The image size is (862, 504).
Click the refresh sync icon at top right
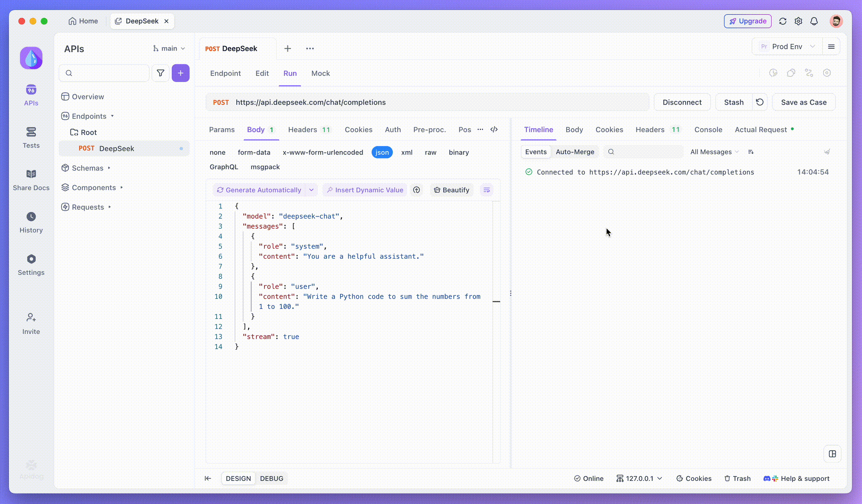click(783, 21)
